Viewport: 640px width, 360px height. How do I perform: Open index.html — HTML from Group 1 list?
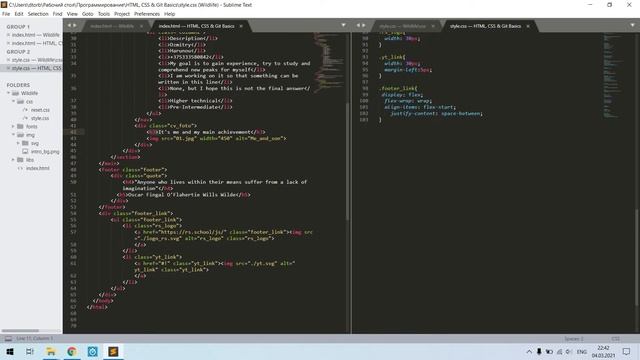coord(37,43)
